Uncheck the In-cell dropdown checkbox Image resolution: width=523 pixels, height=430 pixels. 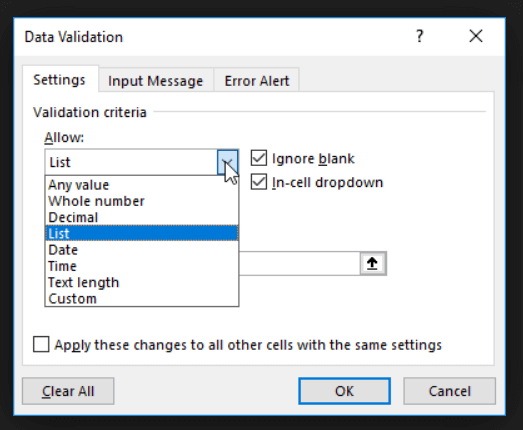click(x=258, y=182)
